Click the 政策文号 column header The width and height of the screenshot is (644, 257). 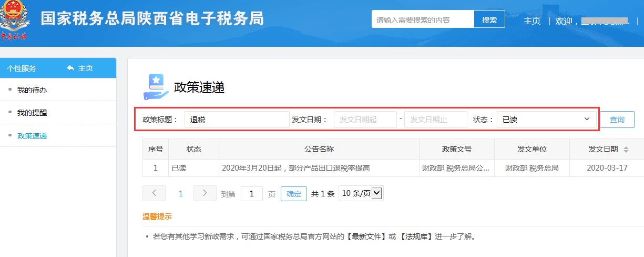pos(456,149)
